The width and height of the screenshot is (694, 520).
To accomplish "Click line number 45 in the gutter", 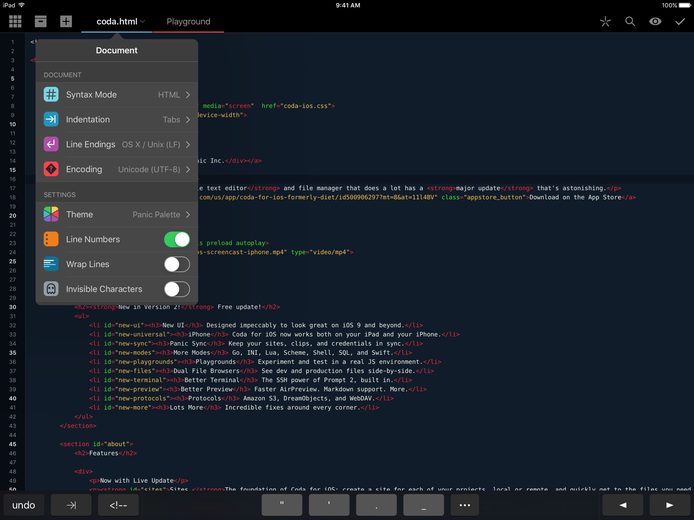I will [12, 444].
